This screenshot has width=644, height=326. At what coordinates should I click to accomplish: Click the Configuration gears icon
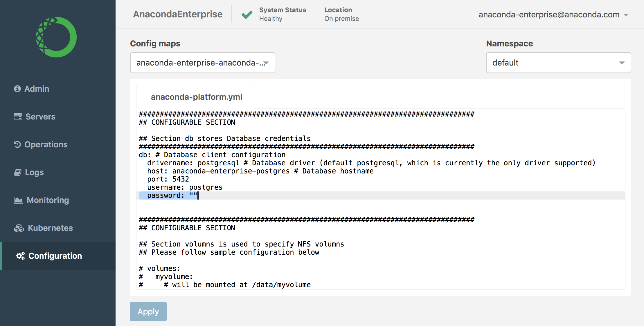pyautogui.click(x=21, y=256)
